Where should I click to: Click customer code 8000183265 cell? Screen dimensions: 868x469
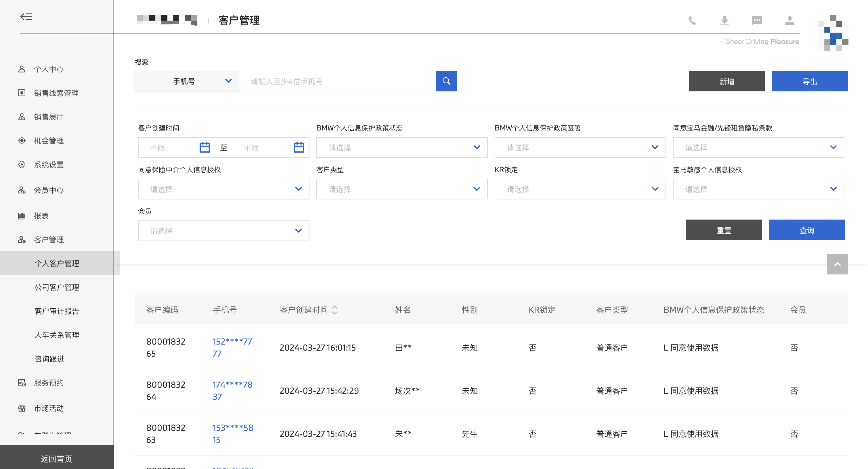point(166,347)
